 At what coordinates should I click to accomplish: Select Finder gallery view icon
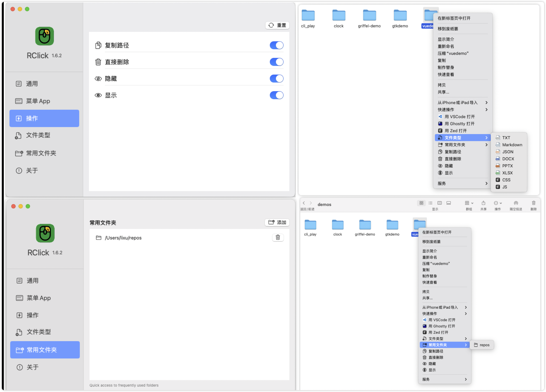(x=449, y=203)
